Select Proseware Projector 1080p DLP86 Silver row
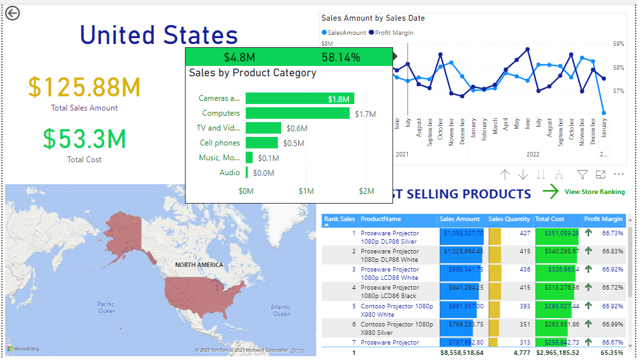Screen dimensions: 644x362 click(x=474, y=237)
